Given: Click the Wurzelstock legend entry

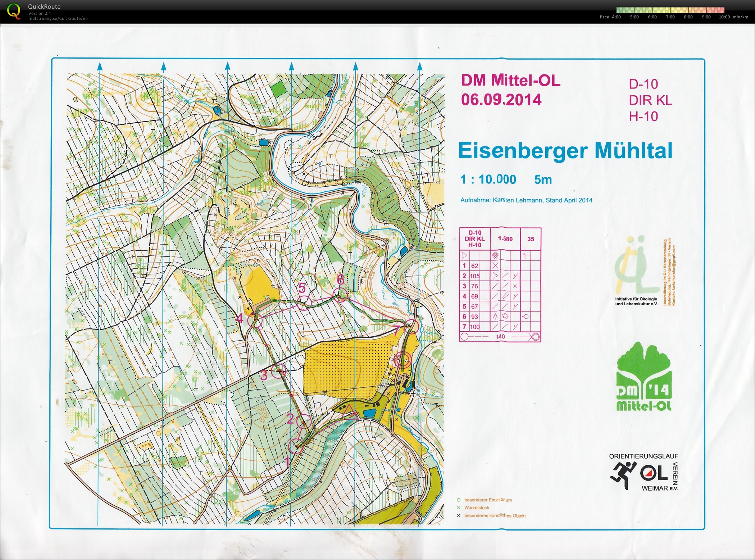Looking at the screenshot, I should coord(477,507).
